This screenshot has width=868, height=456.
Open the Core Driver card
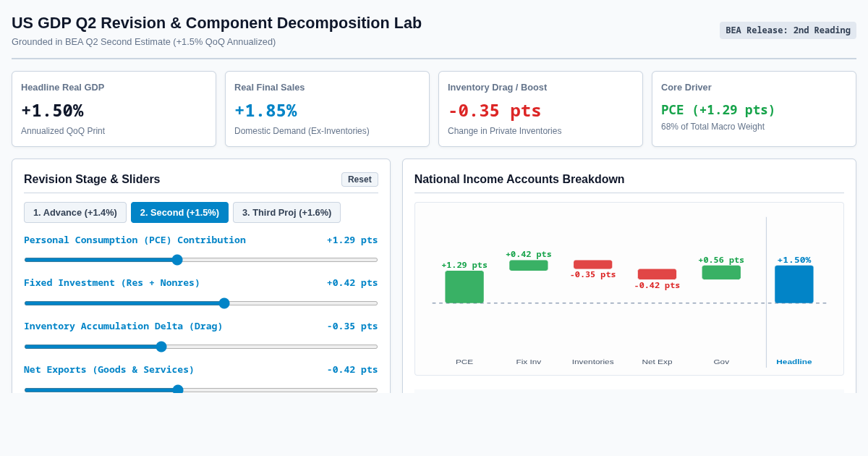pyautogui.click(x=754, y=109)
